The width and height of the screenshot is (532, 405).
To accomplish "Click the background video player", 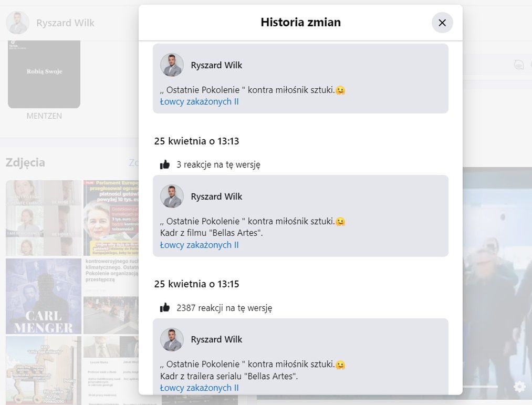I will click(497, 283).
